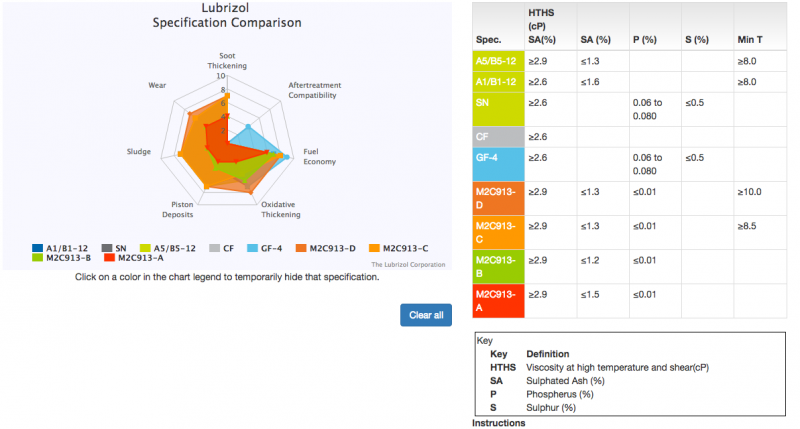The height and width of the screenshot is (429, 800).
Task: Click the Phosphorus (%) definition
Action: [560, 394]
